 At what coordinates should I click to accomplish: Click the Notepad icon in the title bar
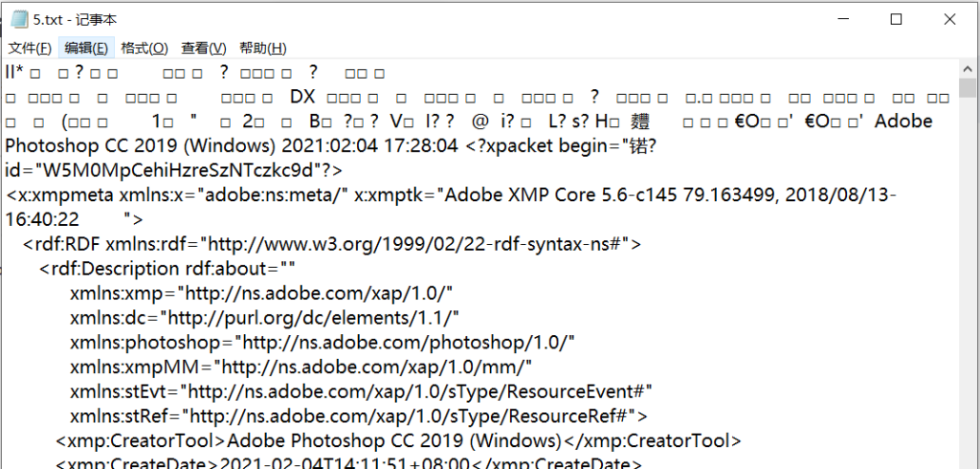(x=18, y=19)
